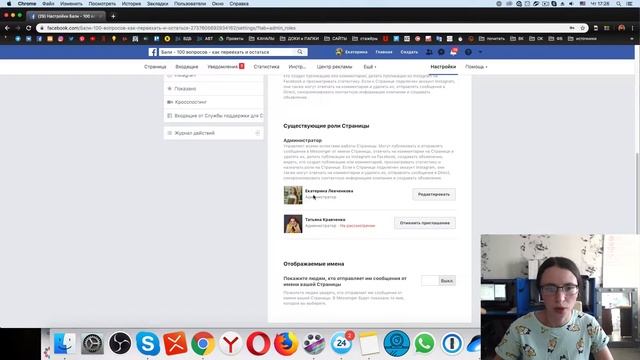Open Finder from the dock
Screen dimensions: 640x360
coord(64,343)
